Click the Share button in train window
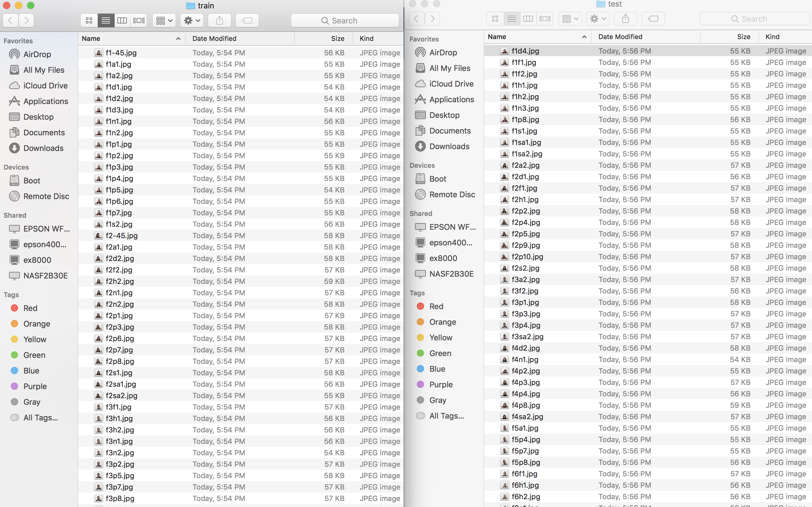The width and height of the screenshot is (812, 507). (x=220, y=20)
